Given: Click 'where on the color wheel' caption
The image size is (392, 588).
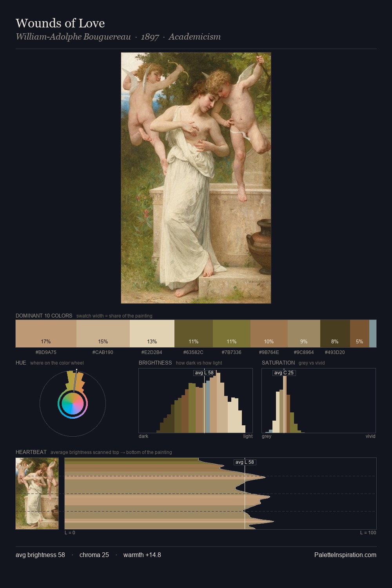Looking at the screenshot, I should pos(57,363).
